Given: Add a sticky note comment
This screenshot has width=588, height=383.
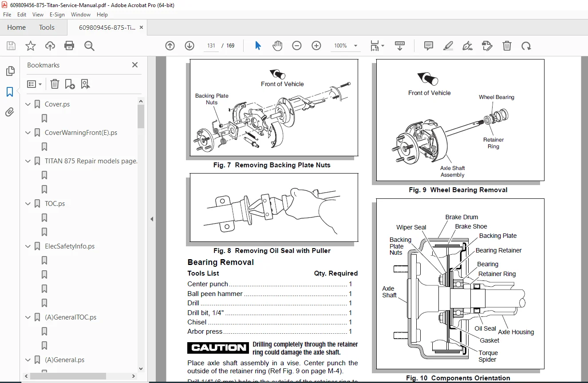Looking at the screenshot, I should coord(429,46).
